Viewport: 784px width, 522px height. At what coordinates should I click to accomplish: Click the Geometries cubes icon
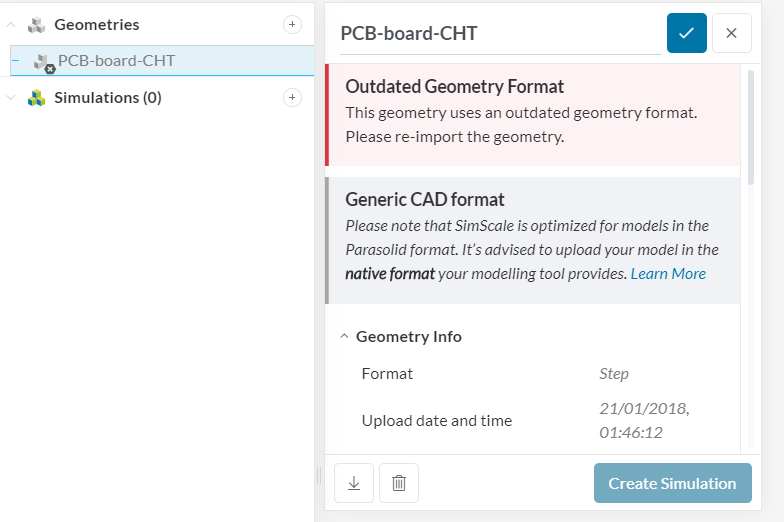pos(36,25)
